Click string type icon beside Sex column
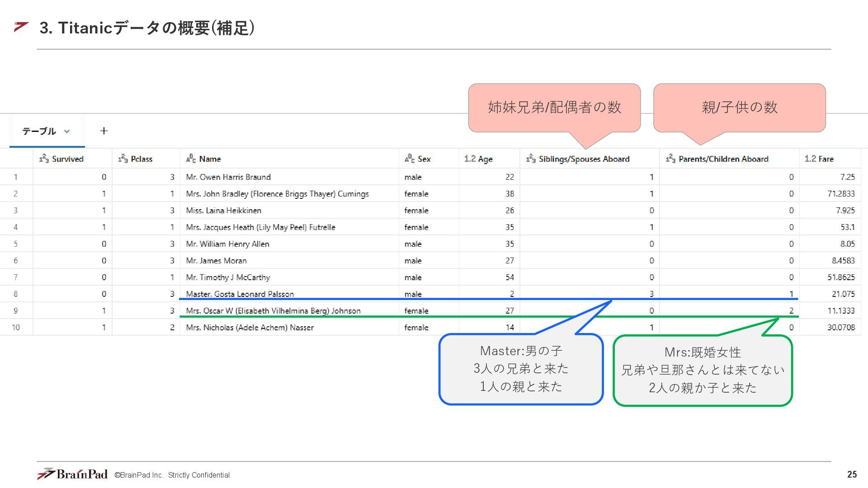Image resolution: width=868 pixels, height=488 pixels. click(x=410, y=159)
